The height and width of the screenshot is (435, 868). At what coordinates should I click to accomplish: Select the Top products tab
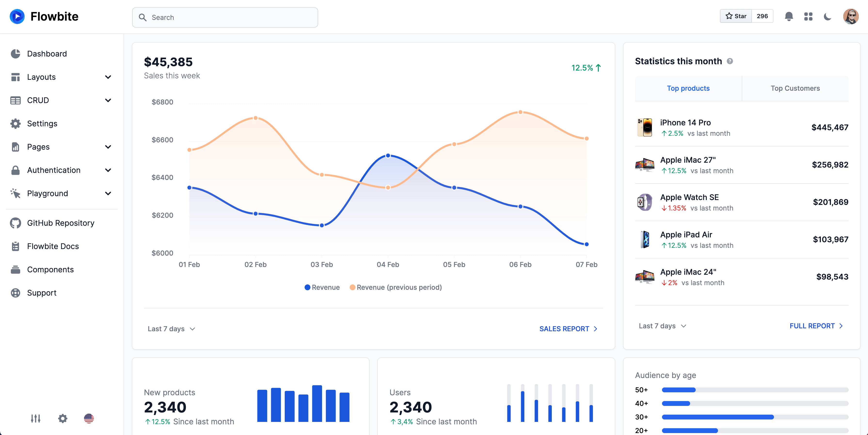[688, 88]
